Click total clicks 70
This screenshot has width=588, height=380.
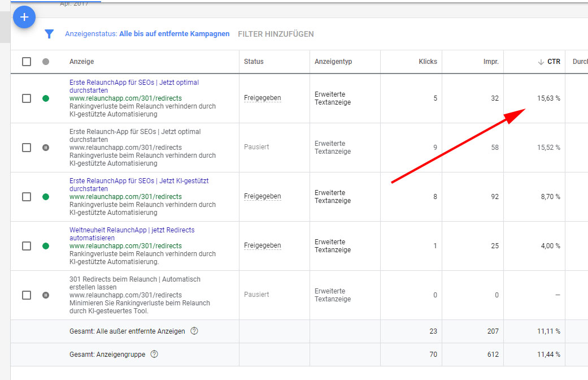[x=433, y=355]
